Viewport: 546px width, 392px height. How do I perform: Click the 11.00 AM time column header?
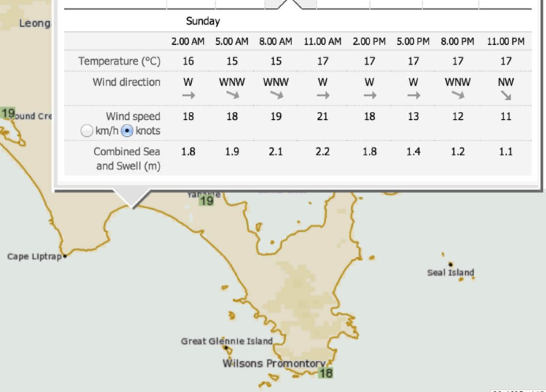[322, 41]
